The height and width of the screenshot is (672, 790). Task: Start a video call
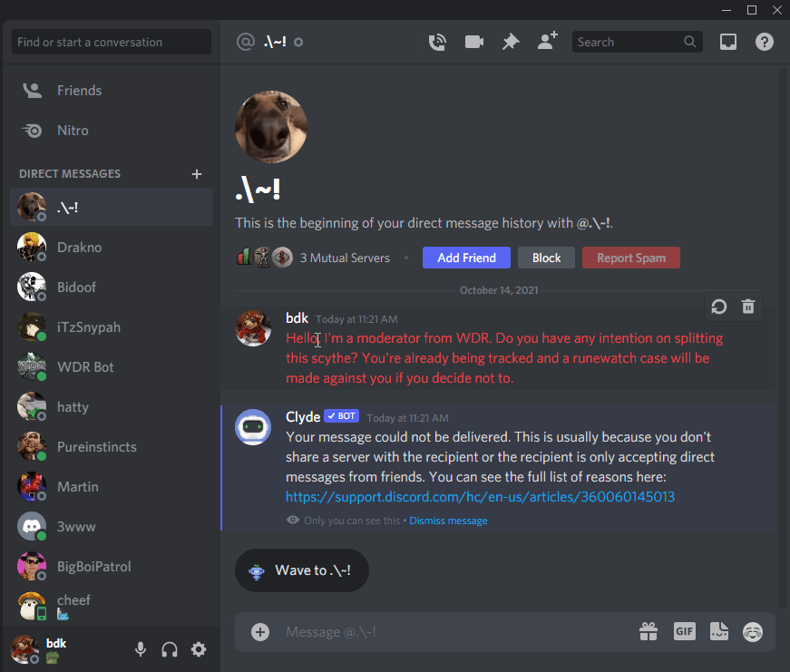(474, 42)
